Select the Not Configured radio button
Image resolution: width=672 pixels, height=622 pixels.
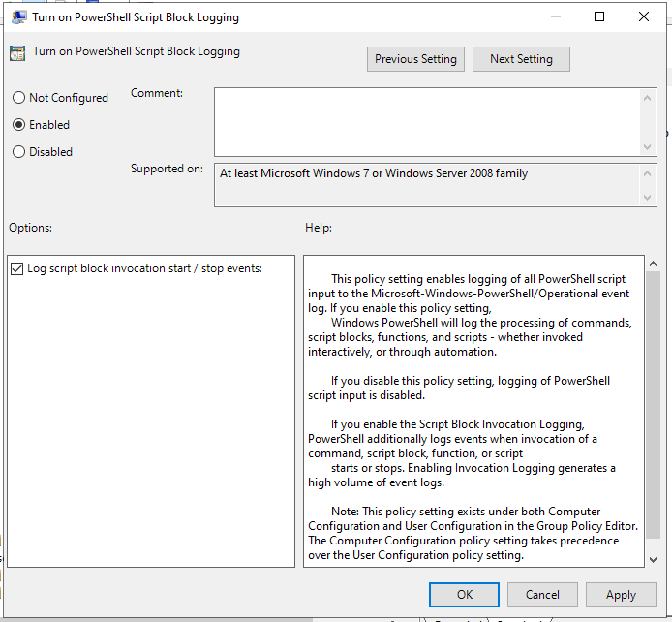coord(18,98)
